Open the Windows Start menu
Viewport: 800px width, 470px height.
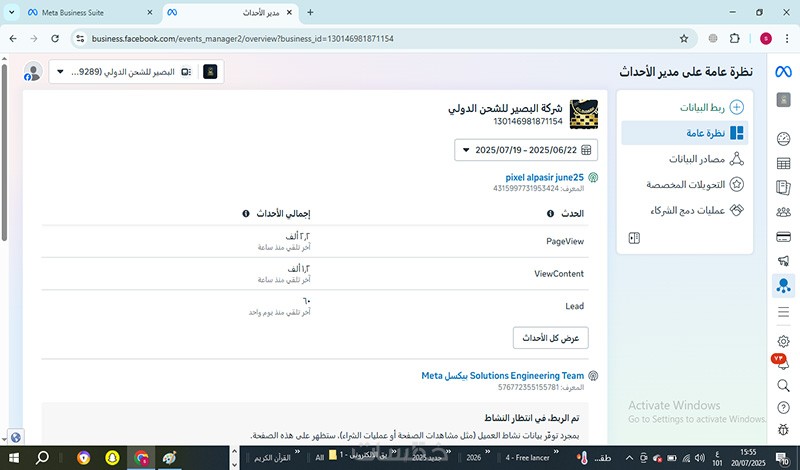[13, 457]
